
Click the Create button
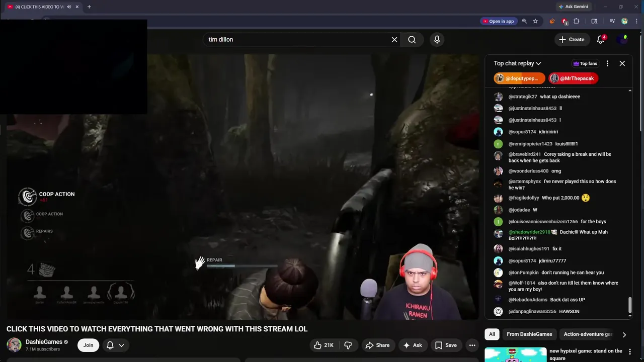point(572,39)
